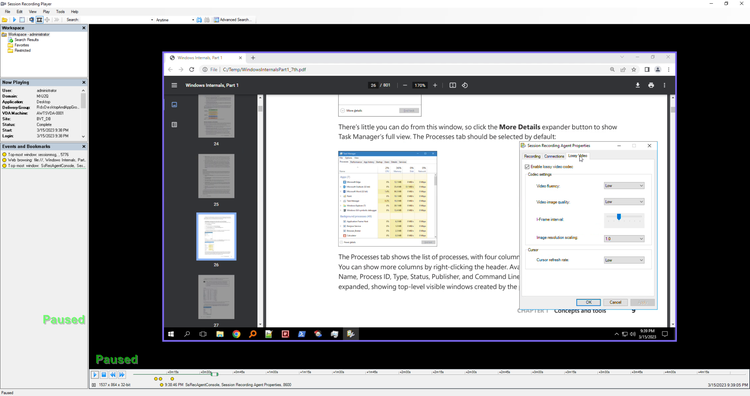This screenshot has height=396, width=750.
Task: Open Advanced Search
Action: pyautogui.click(x=232, y=20)
